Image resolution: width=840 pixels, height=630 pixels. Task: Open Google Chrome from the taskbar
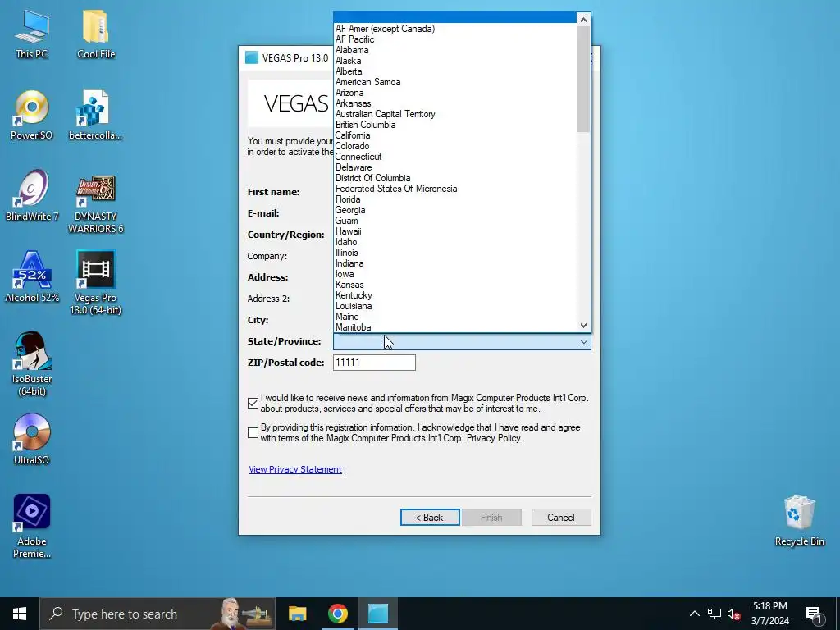[337, 614]
